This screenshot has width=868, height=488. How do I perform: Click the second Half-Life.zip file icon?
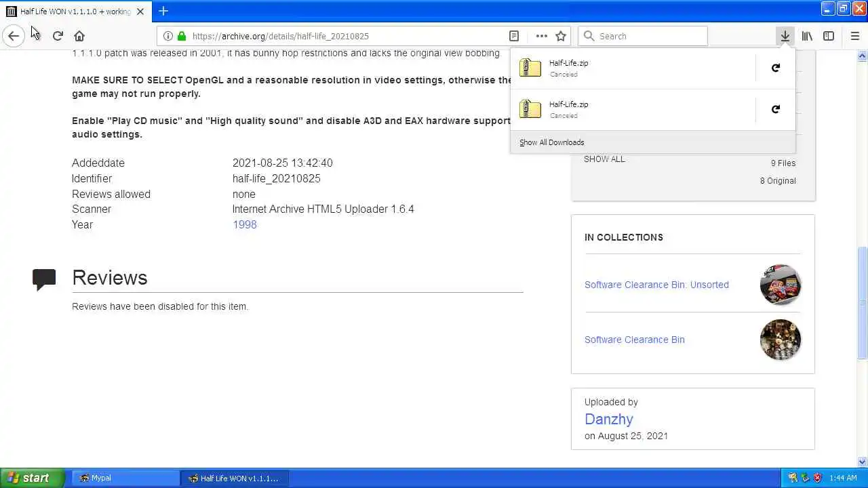pos(530,109)
